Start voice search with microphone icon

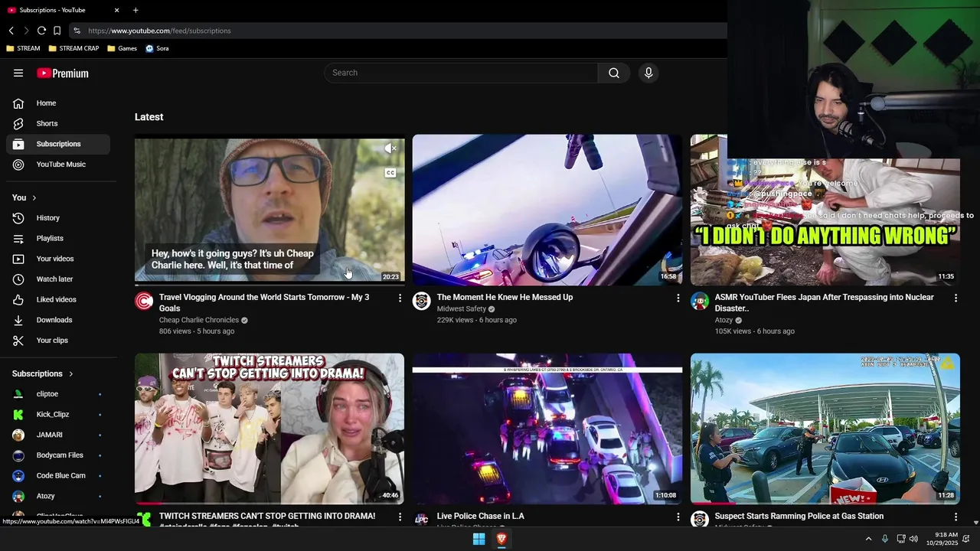[x=648, y=73]
